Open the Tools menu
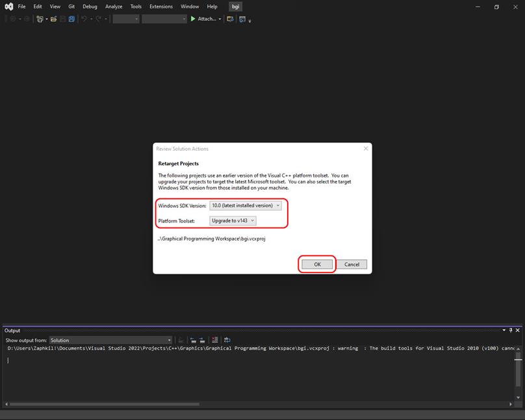This screenshot has height=420, width=525. [x=136, y=7]
